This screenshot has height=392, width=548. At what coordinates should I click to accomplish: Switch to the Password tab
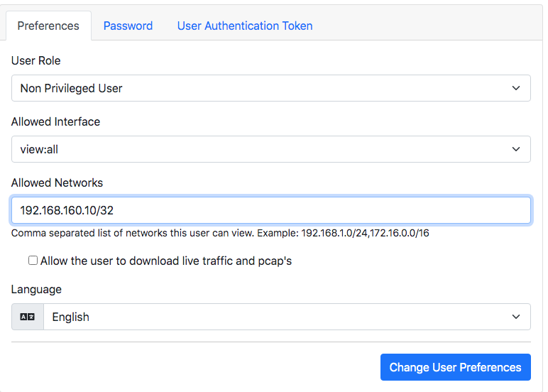click(x=128, y=26)
